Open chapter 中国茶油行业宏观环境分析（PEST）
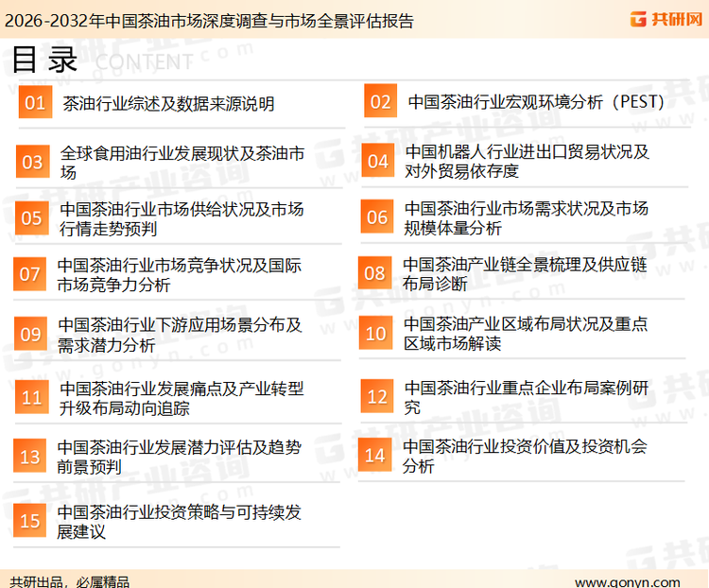Screen dimensions: 709x588 tap(536, 102)
